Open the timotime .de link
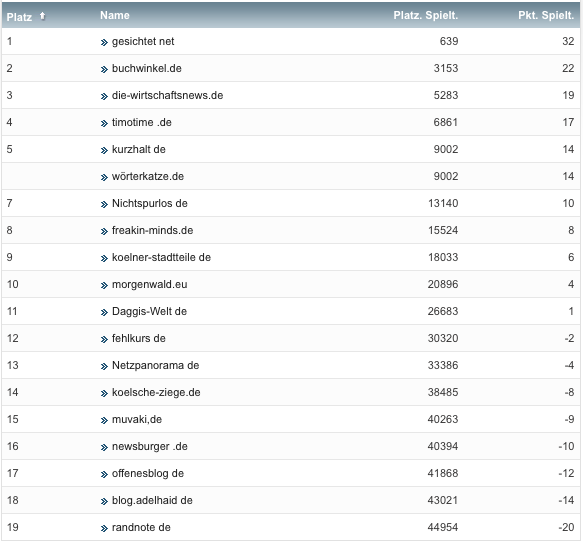This screenshot has height=542, width=583. [142, 122]
